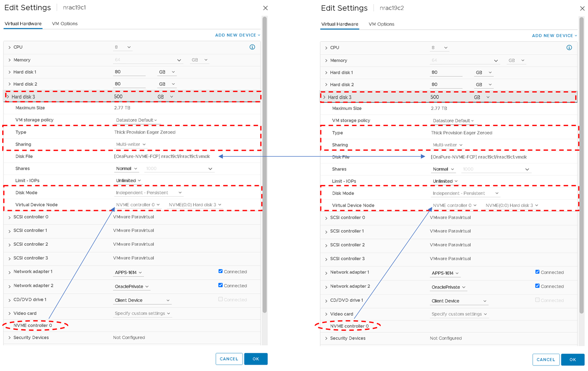Click Hard disk 2 size field in nrac19c2
This screenshot has width=588, height=371.
tap(446, 84)
